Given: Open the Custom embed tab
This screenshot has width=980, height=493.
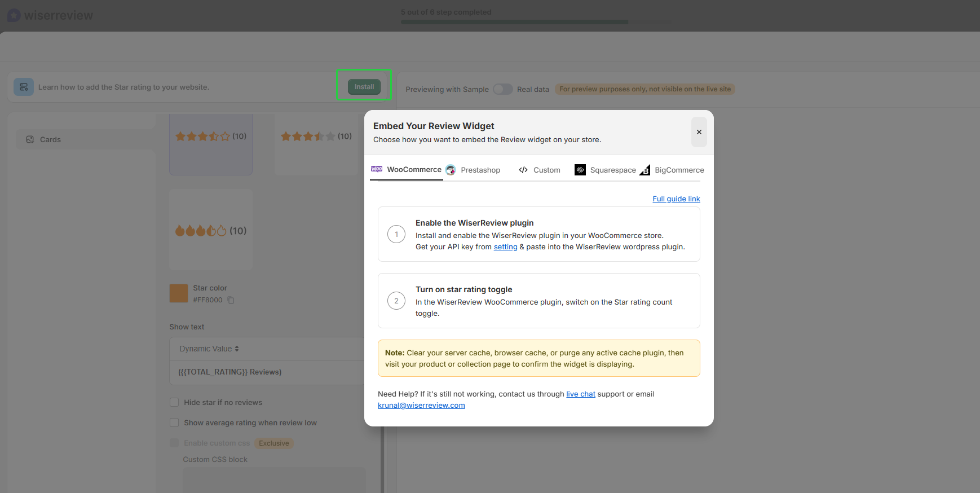Looking at the screenshot, I should (540, 170).
